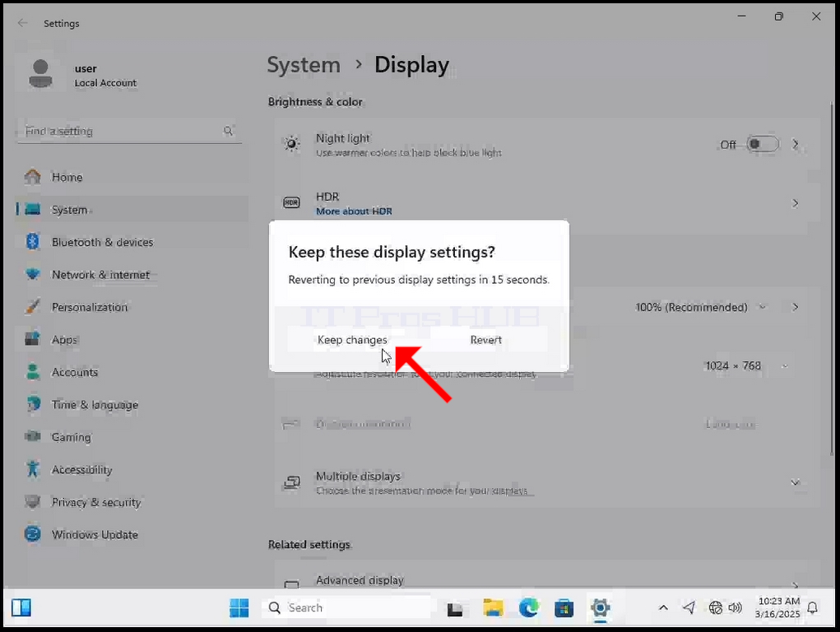Click the Night light sun icon
The height and width of the screenshot is (632, 840).
pos(291,144)
